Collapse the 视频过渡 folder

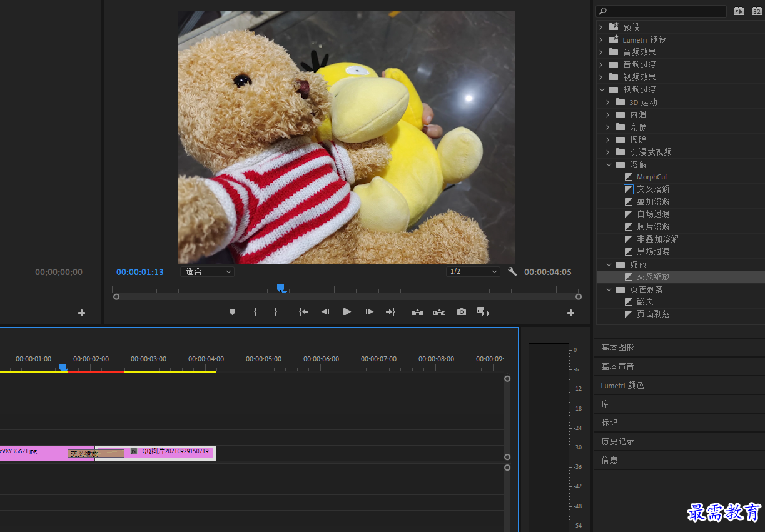601,89
